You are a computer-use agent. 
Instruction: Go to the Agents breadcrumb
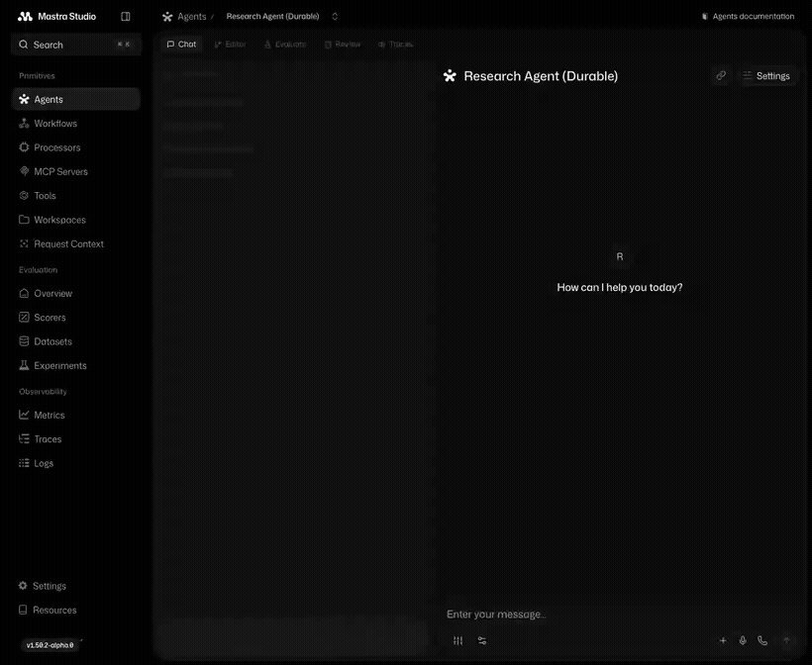click(x=185, y=17)
